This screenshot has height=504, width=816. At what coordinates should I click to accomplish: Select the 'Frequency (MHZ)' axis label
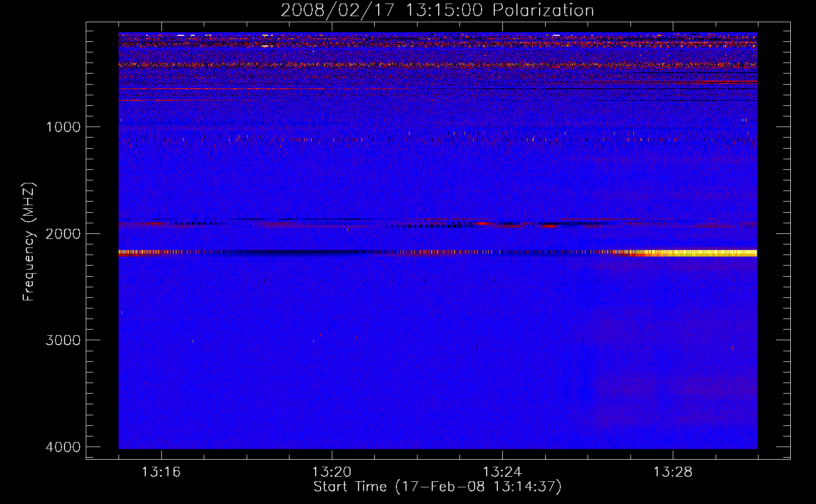click(x=29, y=242)
